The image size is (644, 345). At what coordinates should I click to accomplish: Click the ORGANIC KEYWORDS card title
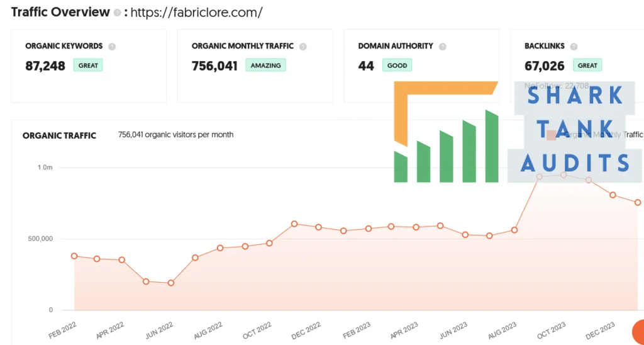pos(64,46)
